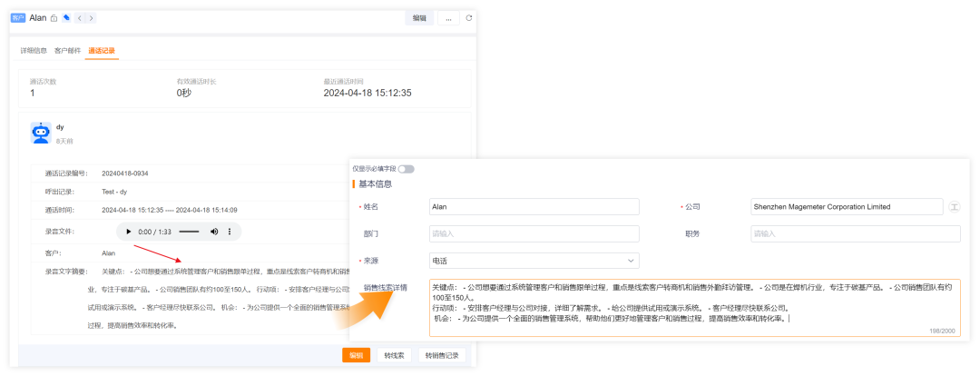Click the robot avatar of dy

tap(41, 133)
